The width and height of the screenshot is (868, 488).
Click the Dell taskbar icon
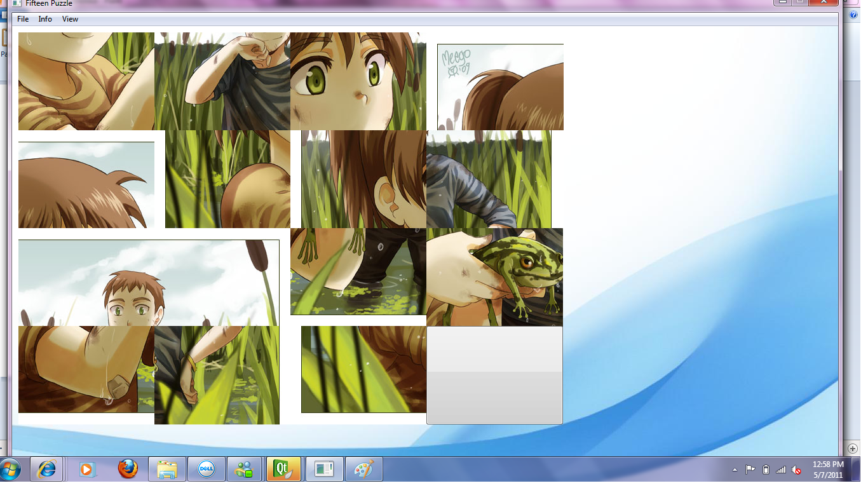(207, 470)
